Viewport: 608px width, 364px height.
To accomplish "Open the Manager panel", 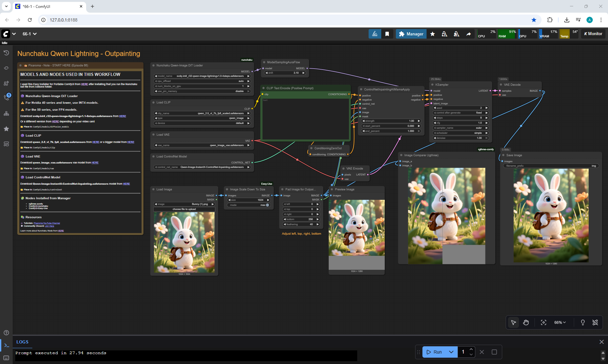I will (411, 34).
